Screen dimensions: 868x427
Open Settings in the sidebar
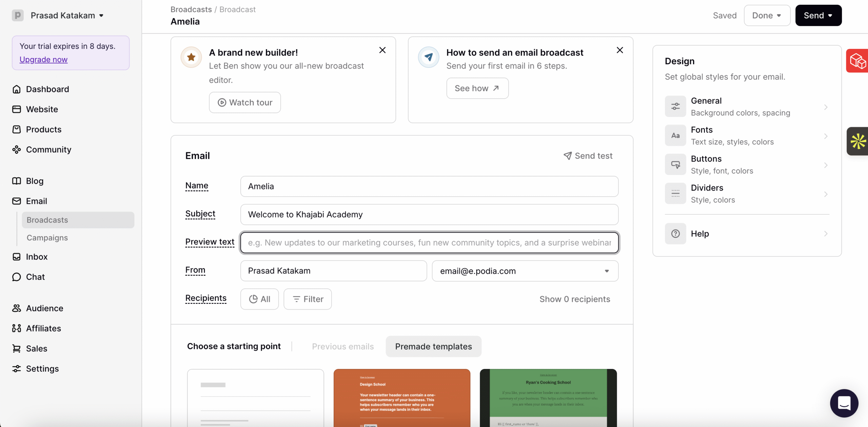42,369
